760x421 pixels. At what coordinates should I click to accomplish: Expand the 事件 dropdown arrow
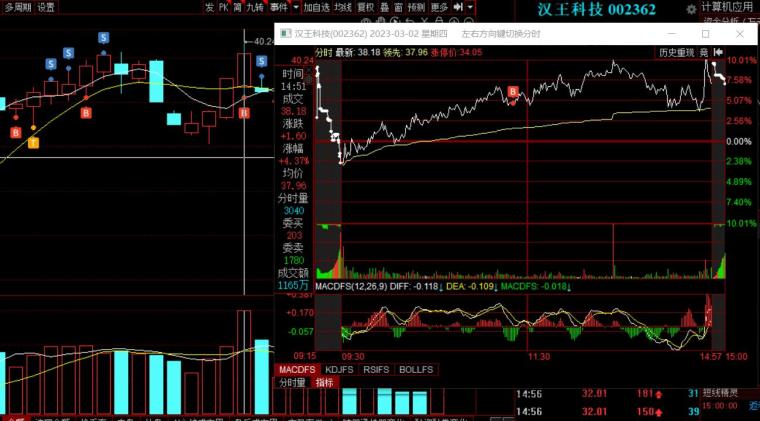click(294, 7)
